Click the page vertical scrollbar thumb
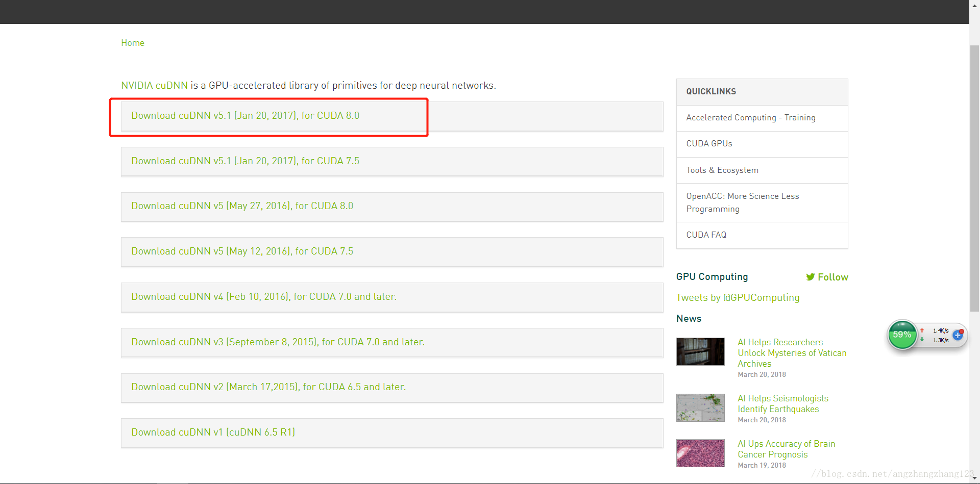The width and height of the screenshot is (980, 484). (x=974, y=179)
